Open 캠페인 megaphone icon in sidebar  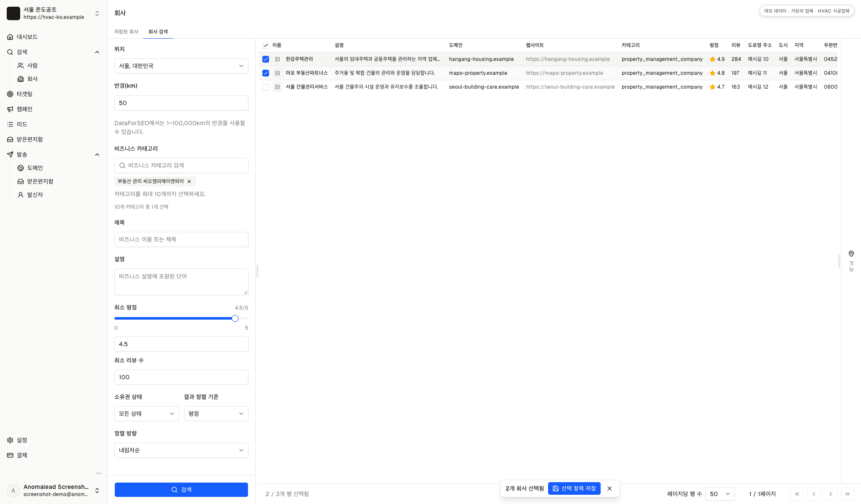10,109
